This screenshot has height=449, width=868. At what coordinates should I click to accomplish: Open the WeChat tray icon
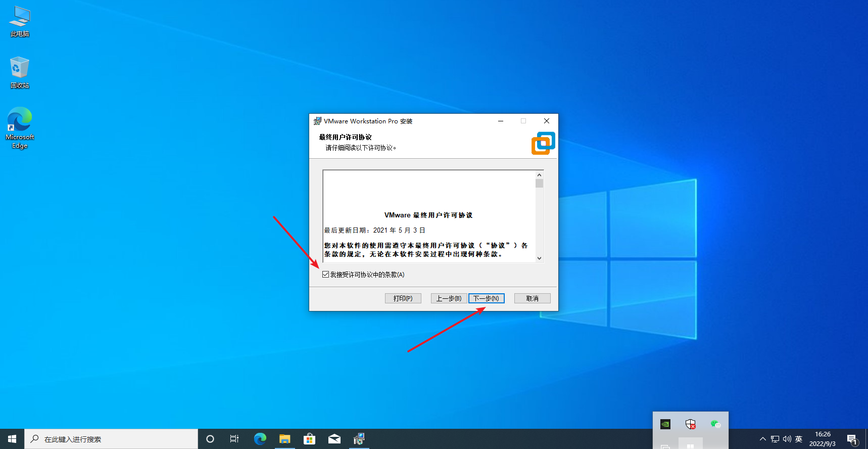pyautogui.click(x=715, y=424)
